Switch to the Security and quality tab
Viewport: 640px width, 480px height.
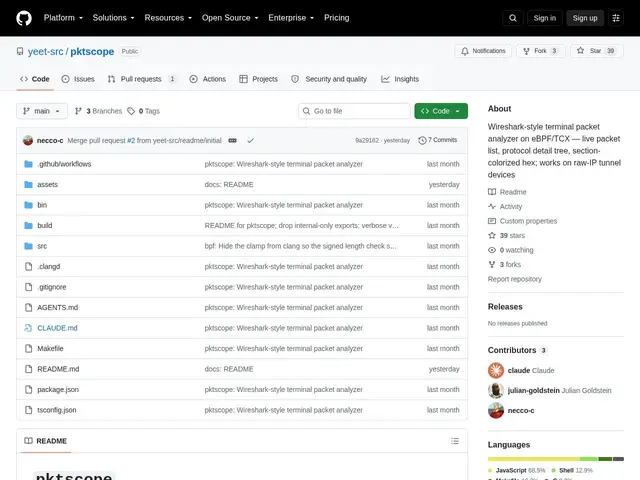pyautogui.click(x=329, y=79)
